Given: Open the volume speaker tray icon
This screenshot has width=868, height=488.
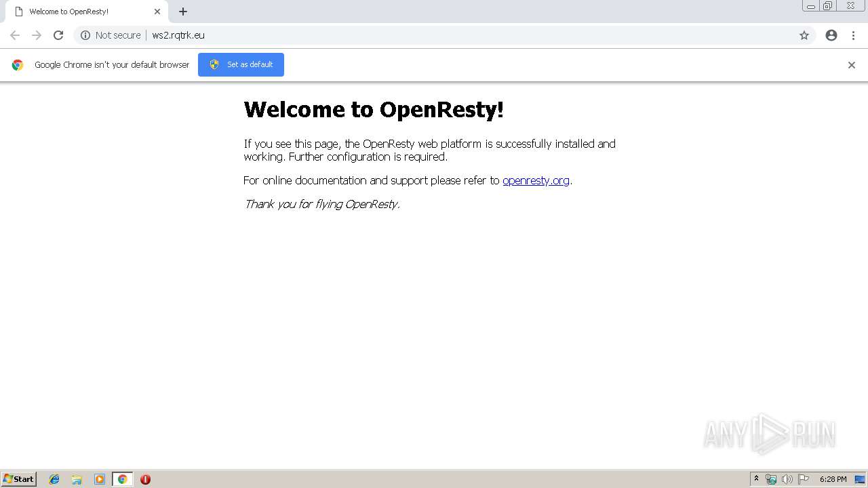Looking at the screenshot, I should click(x=787, y=479).
